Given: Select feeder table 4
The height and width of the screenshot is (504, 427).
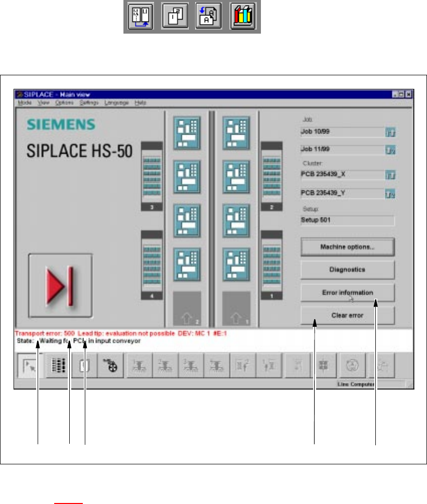Looking at the screenshot, I should 152,265.
